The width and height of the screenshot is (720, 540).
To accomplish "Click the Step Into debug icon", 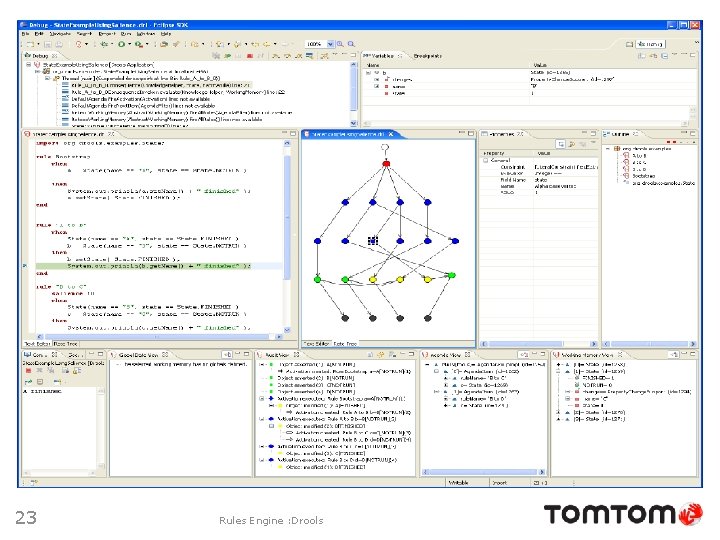I will 276,56.
